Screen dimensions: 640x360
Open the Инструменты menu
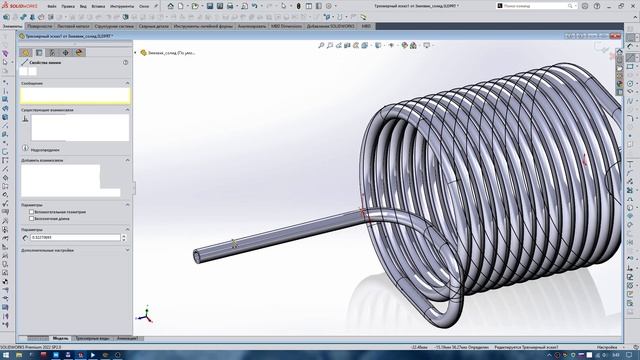click(x=122, y=7)
